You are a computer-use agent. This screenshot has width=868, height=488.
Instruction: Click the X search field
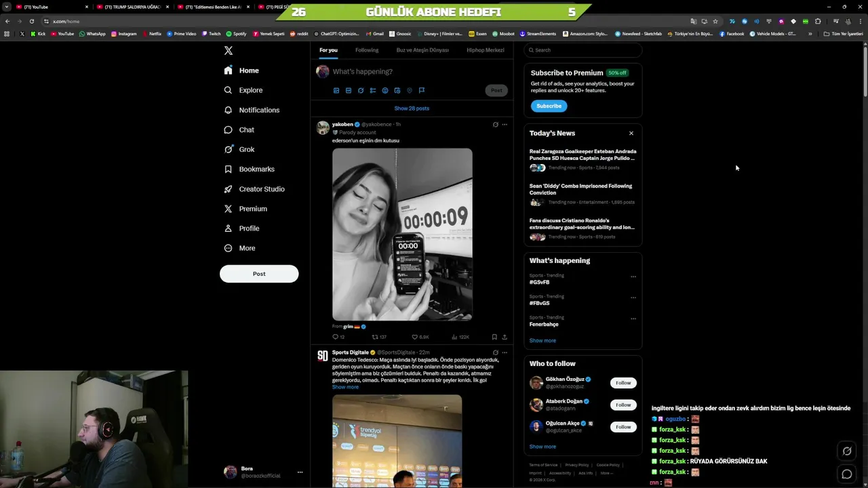583,50
